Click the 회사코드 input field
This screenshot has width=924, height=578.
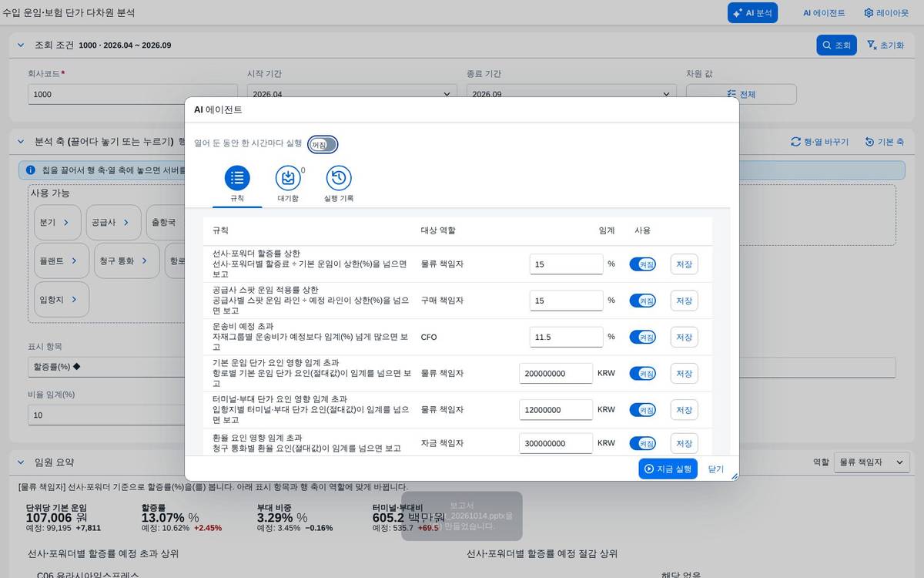tap(132, 94)
